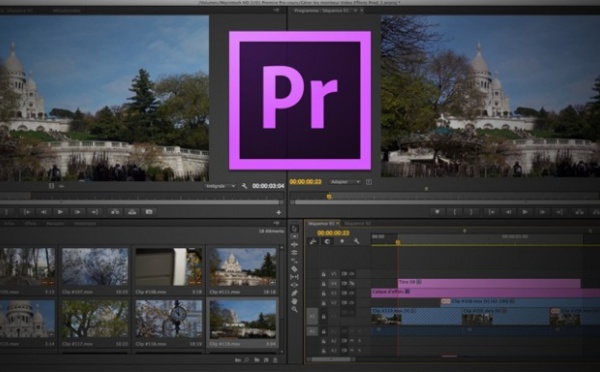Select the Razor tool in the toolbar
600x372 pixels.
[294, 269]
